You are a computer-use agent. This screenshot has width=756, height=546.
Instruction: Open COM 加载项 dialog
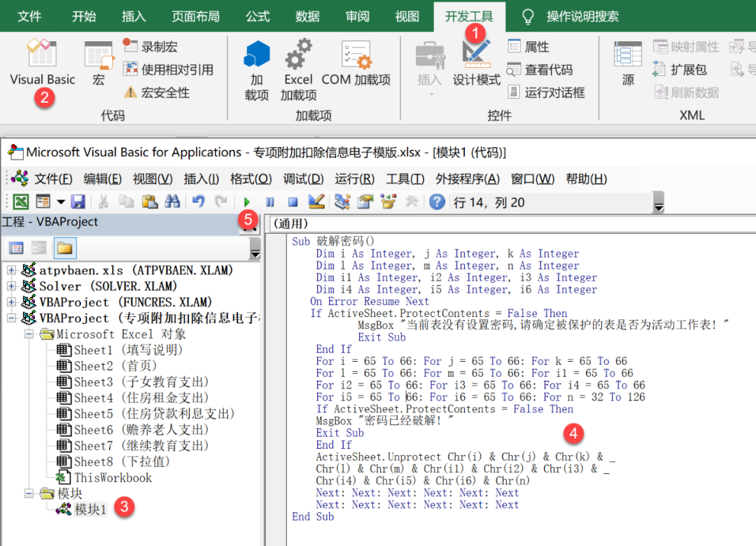356,63
